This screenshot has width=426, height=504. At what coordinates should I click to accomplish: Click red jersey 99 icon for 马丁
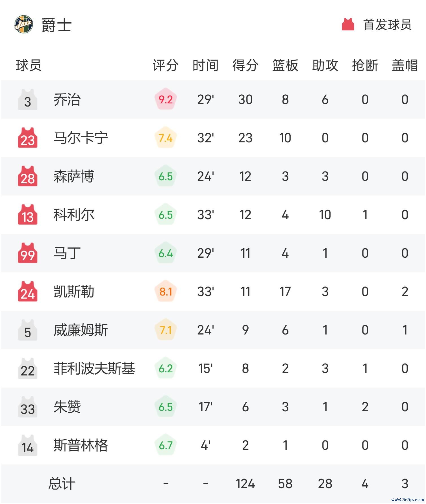28,253
